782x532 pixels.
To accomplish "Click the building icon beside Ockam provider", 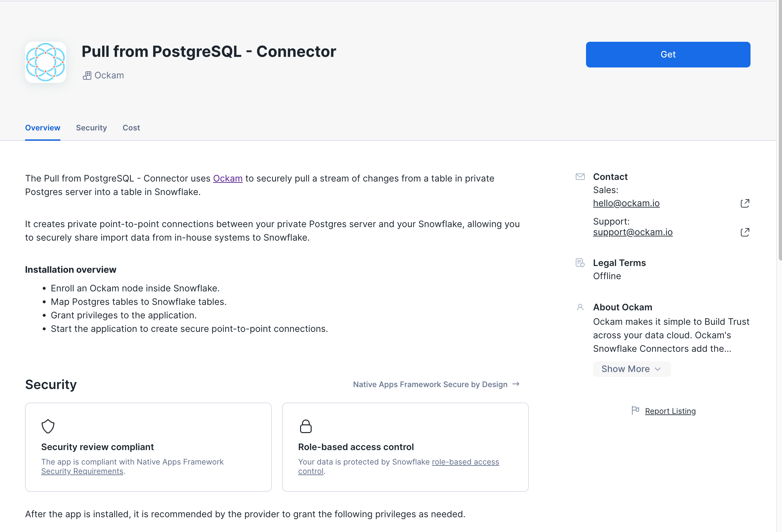I will point(87,76).
